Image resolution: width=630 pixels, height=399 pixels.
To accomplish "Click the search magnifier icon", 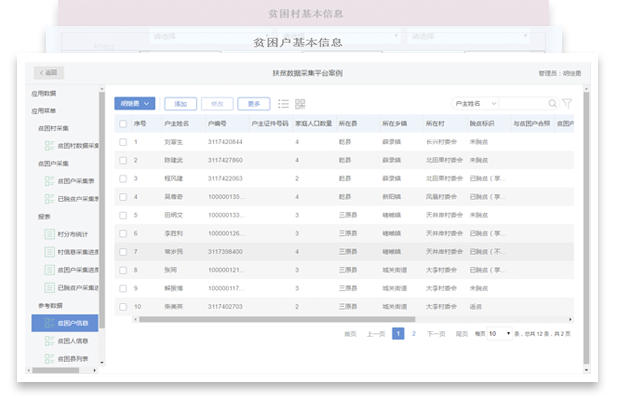I will click(x=552, y=103).
